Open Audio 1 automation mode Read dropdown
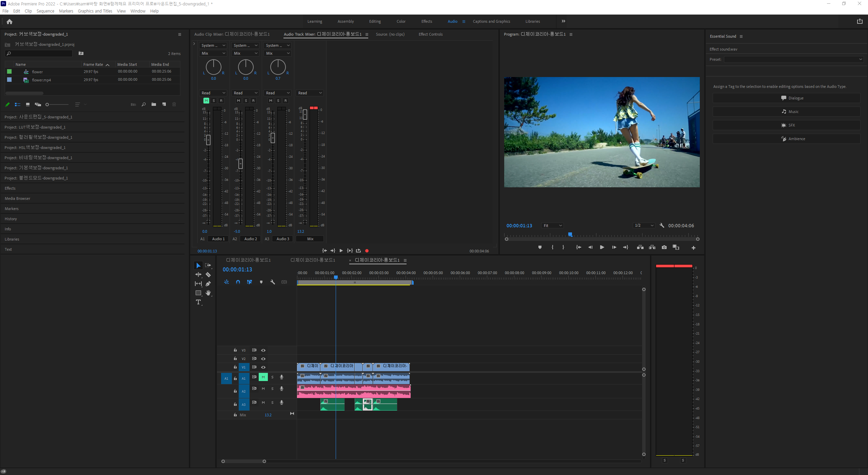Screen dimensions: 868x475 click(x=213, y=93)
